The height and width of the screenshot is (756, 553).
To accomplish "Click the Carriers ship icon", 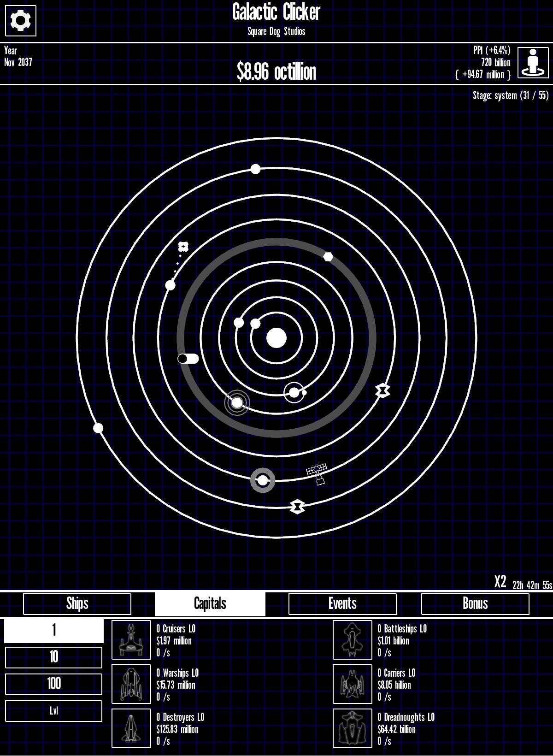I will (x=353, y=684).
